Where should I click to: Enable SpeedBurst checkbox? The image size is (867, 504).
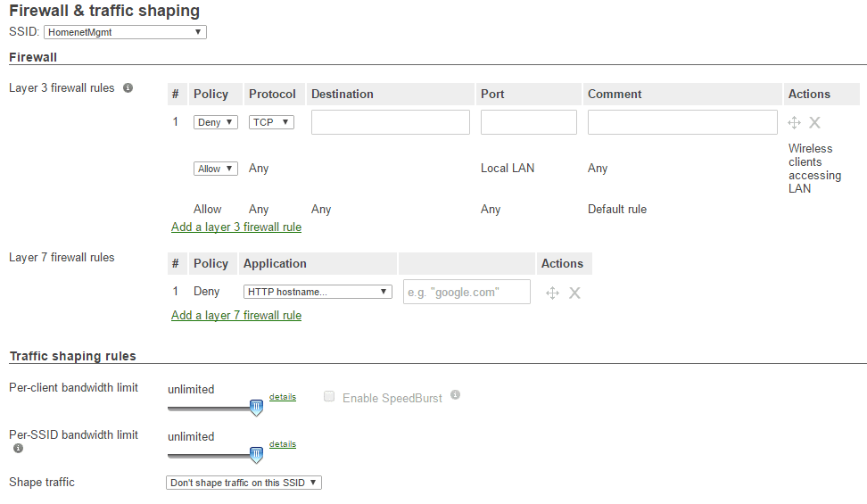tap(329, 397)
